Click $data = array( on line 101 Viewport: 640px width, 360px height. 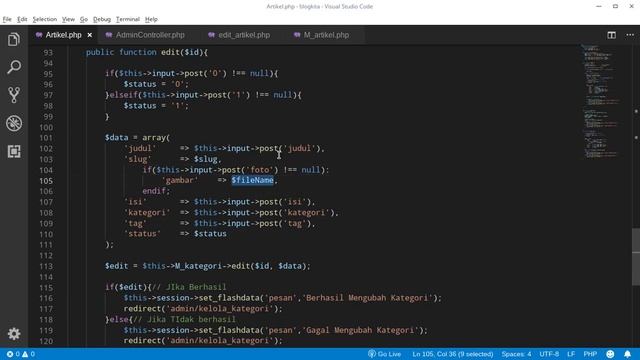tap(137, 138)
